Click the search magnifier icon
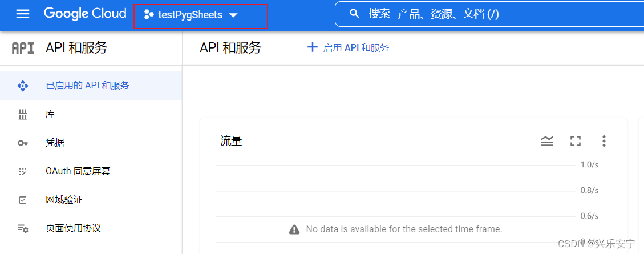Screen dimensions: 644x254 (354, 14)
